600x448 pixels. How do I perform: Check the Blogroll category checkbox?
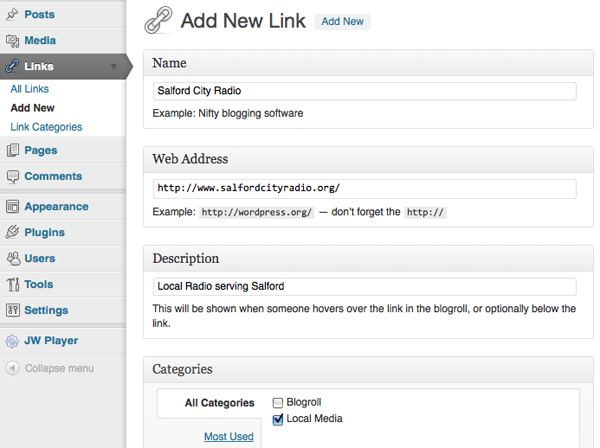coord(278,403)
